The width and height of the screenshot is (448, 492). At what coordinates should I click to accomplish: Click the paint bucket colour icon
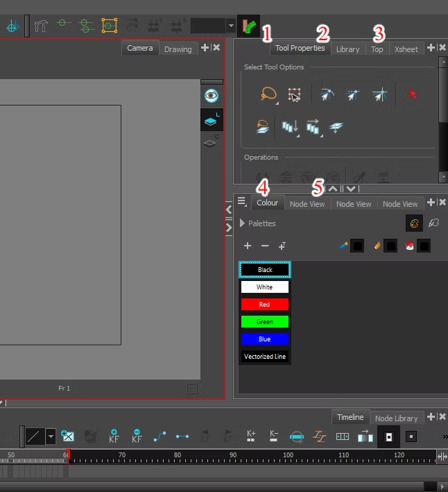(409, 246)
